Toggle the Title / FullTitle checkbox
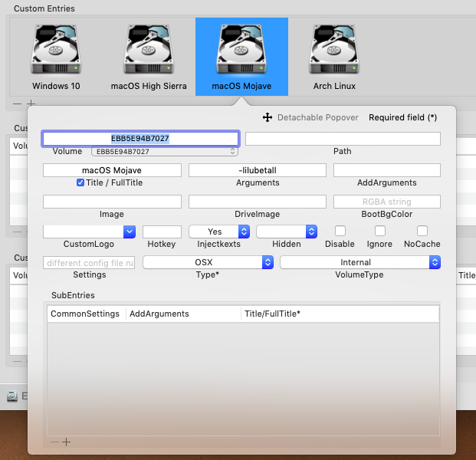This screenshot has width=476, height=460. pyautogui.click(x=80, y=182)
